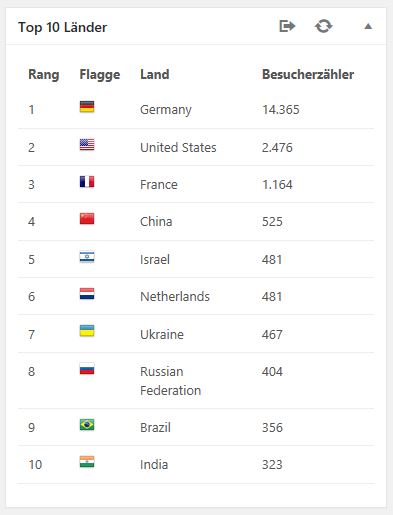
Task: Click the Russian Federation flag icon
Action: pos(87,369)
